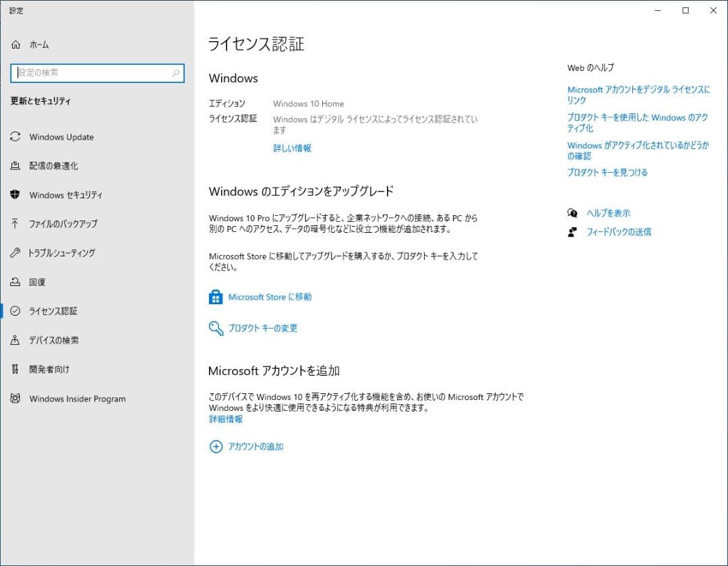Image resolution: width=728 pixels, height=566 pixels.
Task: Click アカウントの追加 to add an account
Action: point(256,446)
